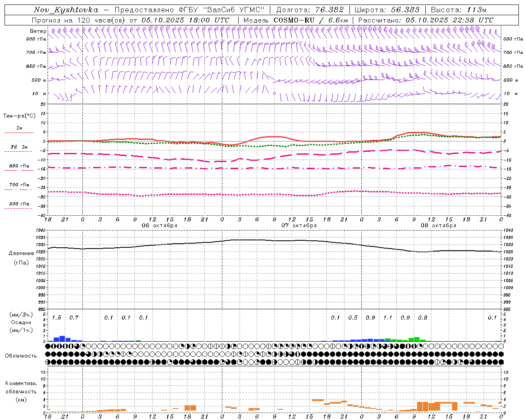
Task: Click the (мм/1ч.) precipitation unit label
Action: 21,330
